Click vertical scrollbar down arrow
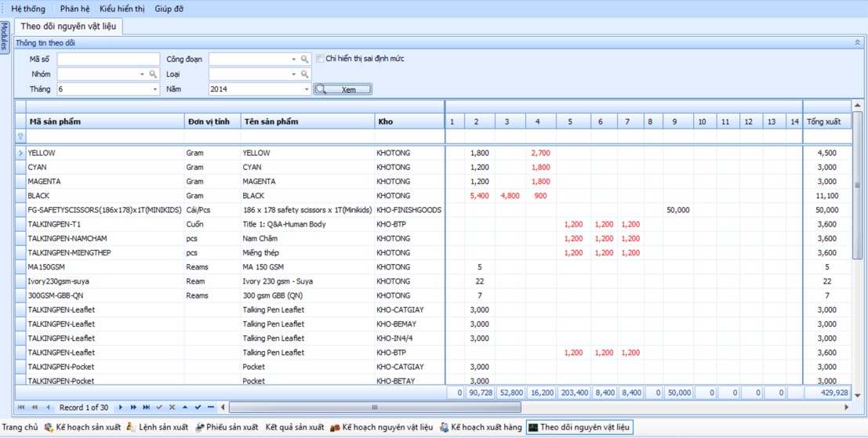868x438 pixels. [857, 396]
